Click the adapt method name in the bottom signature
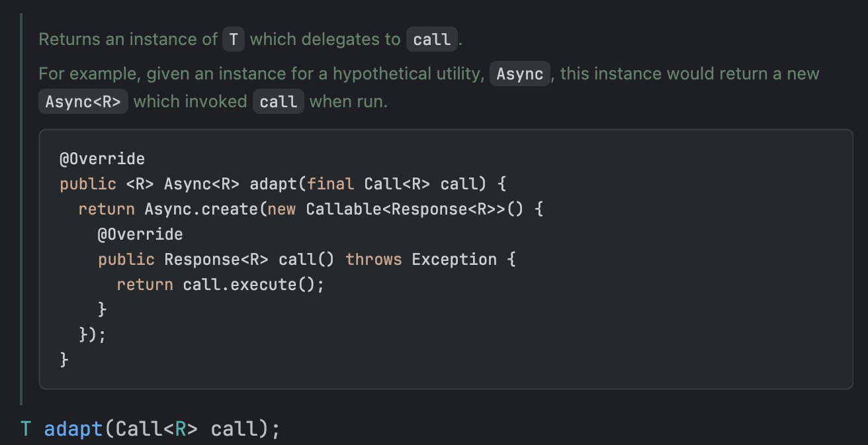868x445 pixels. coord(73,428)
